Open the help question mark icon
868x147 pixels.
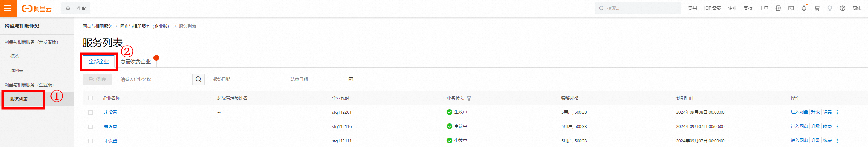(x=842, y=8)
